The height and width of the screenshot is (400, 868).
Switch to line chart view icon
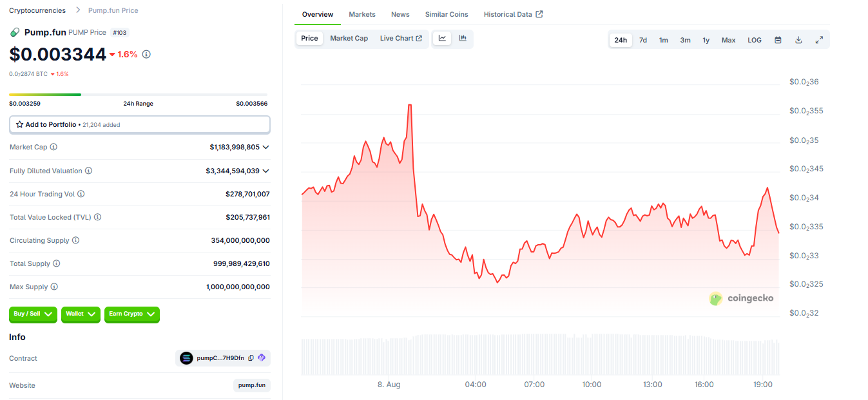coord(442,38)
